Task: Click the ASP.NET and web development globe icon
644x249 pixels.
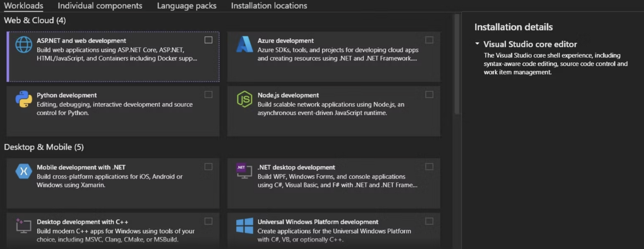Action: click(x=24, y=44)
